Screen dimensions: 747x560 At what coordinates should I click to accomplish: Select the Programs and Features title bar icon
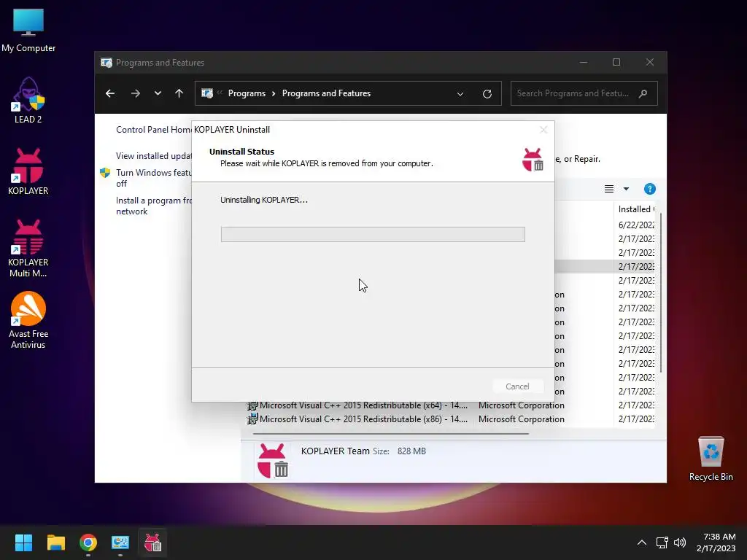tap(107, 63)
